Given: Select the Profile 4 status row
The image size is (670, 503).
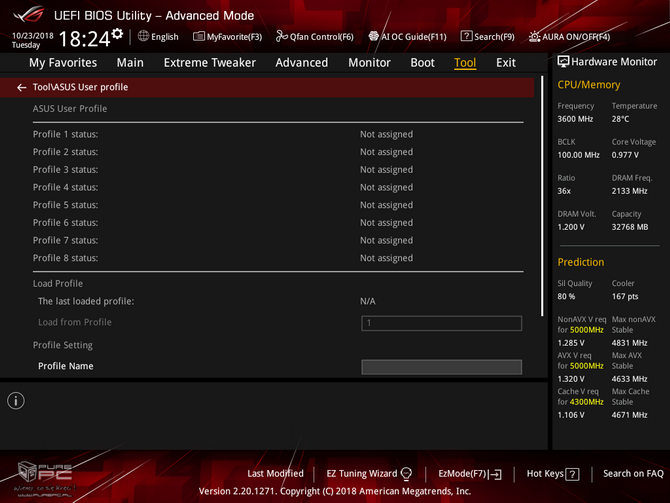Looking at the screenshot, I should 278,187.
